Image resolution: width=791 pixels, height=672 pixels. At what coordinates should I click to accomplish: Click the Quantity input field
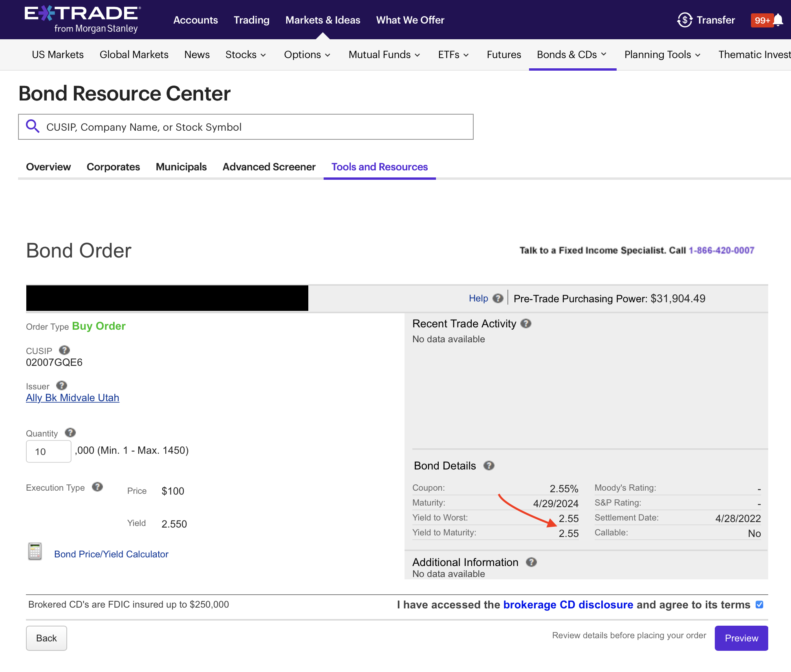pos(48,451)
